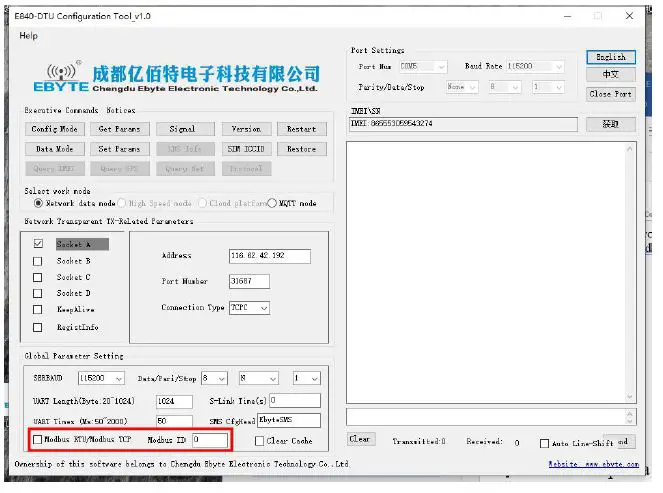This screenshot has width=663, height=493.
Task: Click the SIM ICCID button
Action: click(246, 149)
